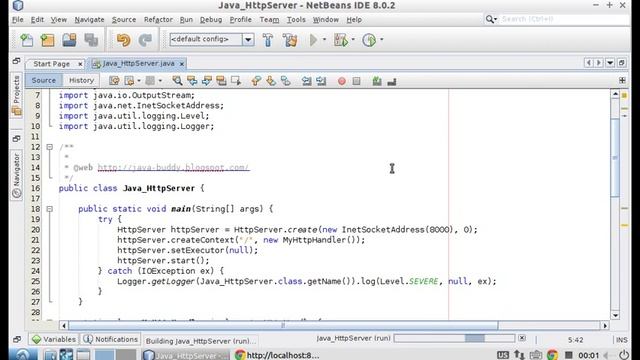Click Shift Line Left icon
This screenshot has width=640, height=360.
click(x=307, y=81)
